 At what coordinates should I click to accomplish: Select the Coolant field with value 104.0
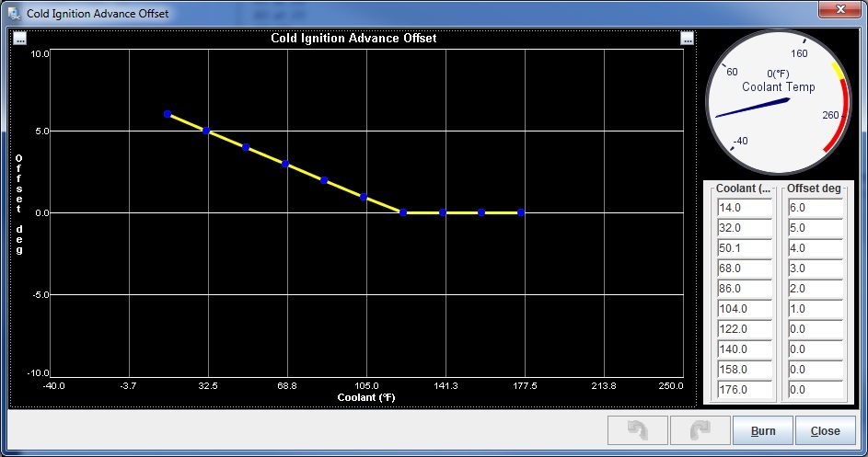[744, 309]
